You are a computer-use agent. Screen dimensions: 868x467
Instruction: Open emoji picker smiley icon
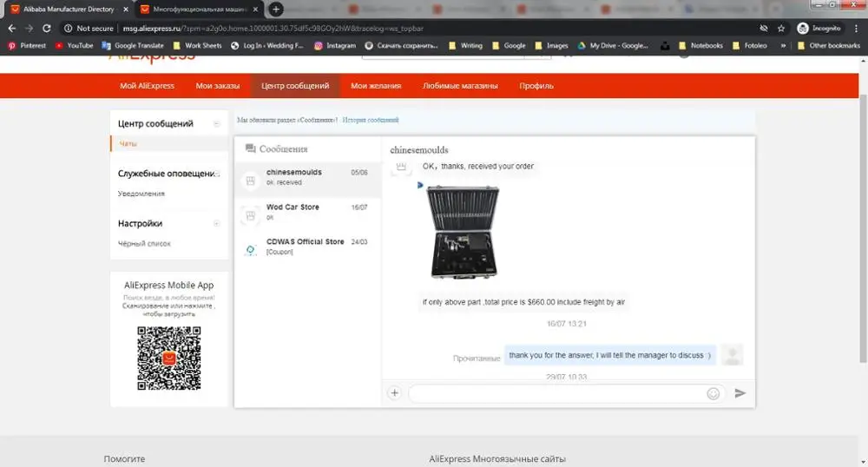tap(713, 393)
